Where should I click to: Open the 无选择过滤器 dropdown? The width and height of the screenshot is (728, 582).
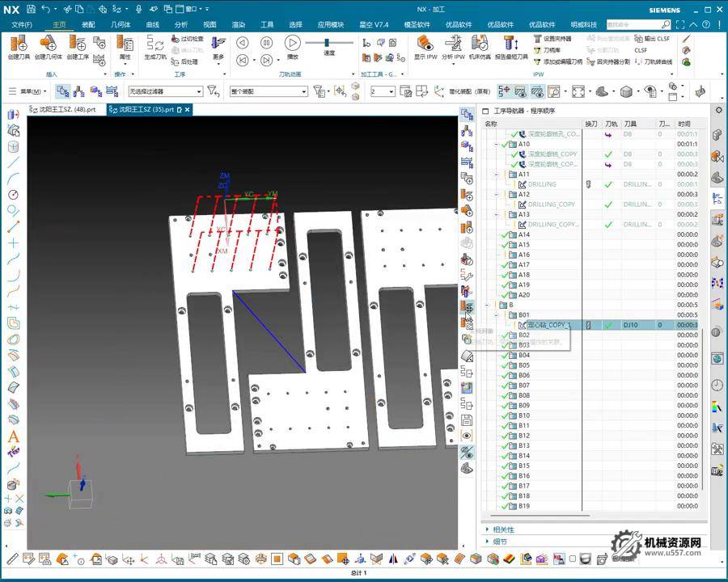pos(165,91)
